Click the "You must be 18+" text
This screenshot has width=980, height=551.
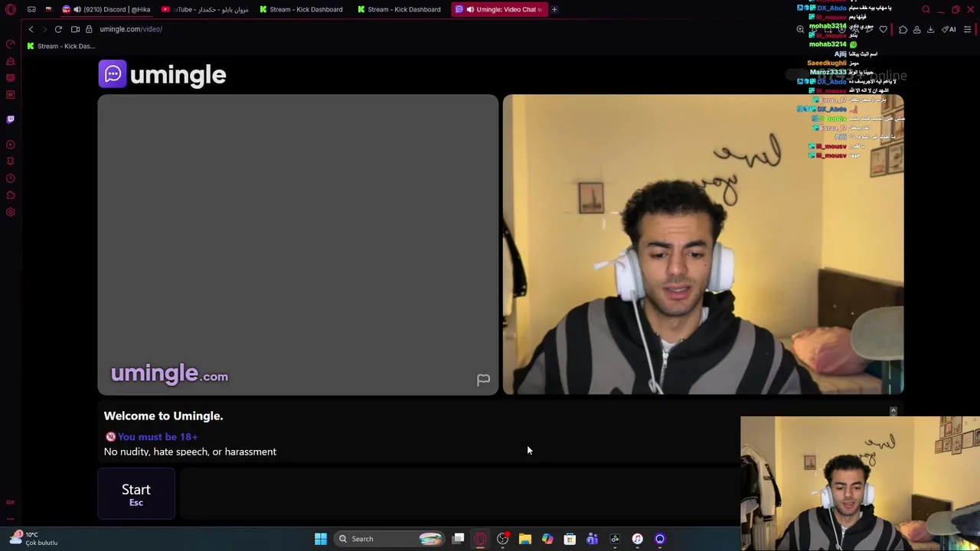tap(158, 437)
